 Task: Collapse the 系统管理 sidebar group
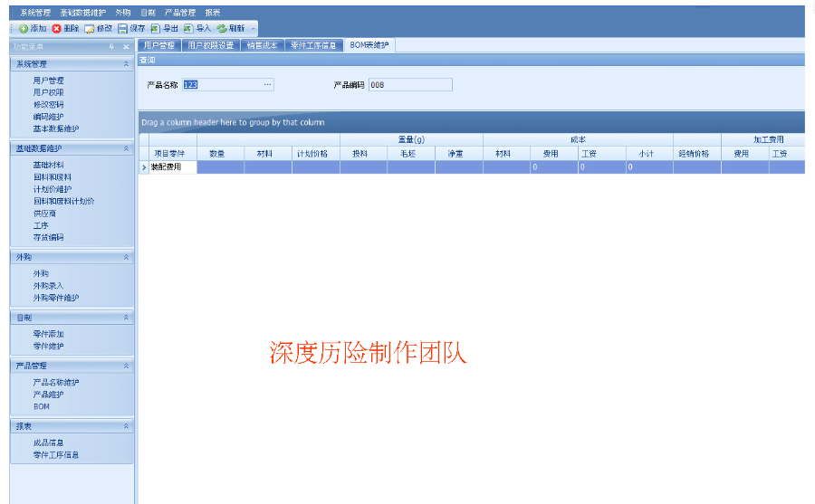(x=126, y=64)
